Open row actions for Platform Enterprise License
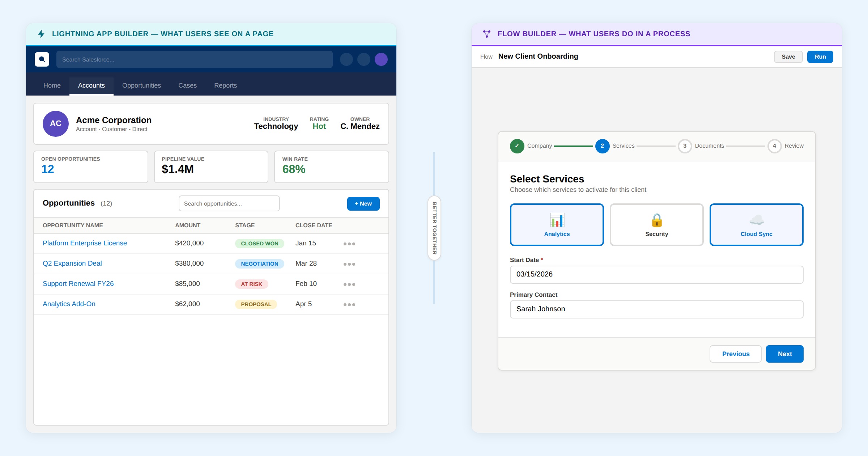868x456 pixels. click(x=349, y=244)
